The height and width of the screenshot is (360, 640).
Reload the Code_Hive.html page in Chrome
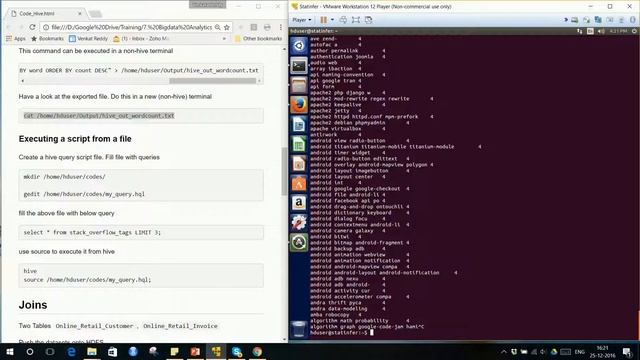(x=33, y=27)
